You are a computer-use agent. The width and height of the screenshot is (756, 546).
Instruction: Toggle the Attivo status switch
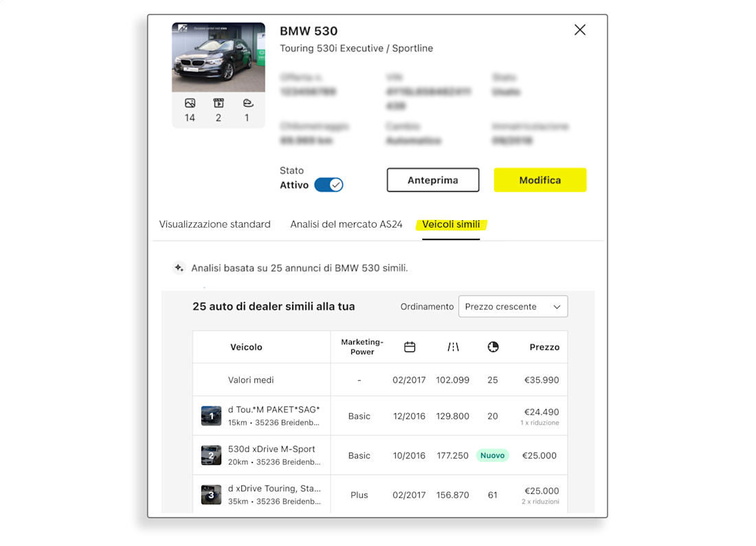[x=329, y=185]
